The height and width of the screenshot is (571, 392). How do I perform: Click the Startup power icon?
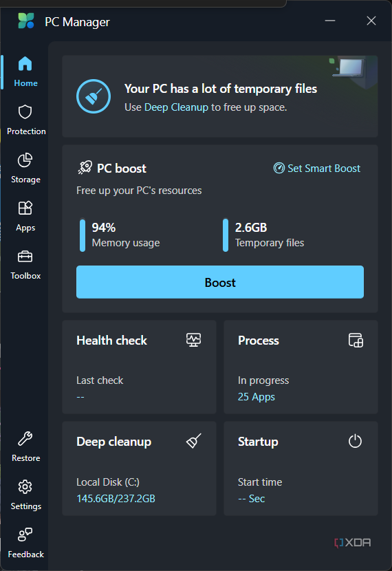[x=356, y=442]
